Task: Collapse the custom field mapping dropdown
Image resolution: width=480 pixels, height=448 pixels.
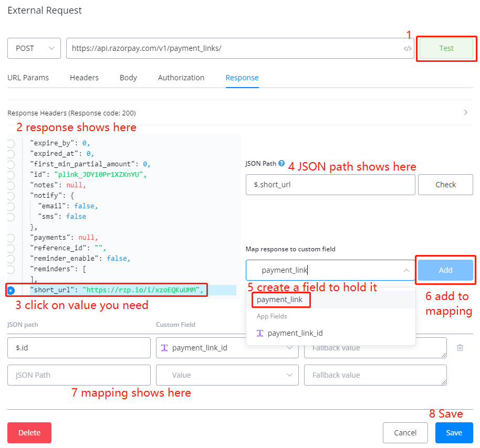Action: coord(406,270)
